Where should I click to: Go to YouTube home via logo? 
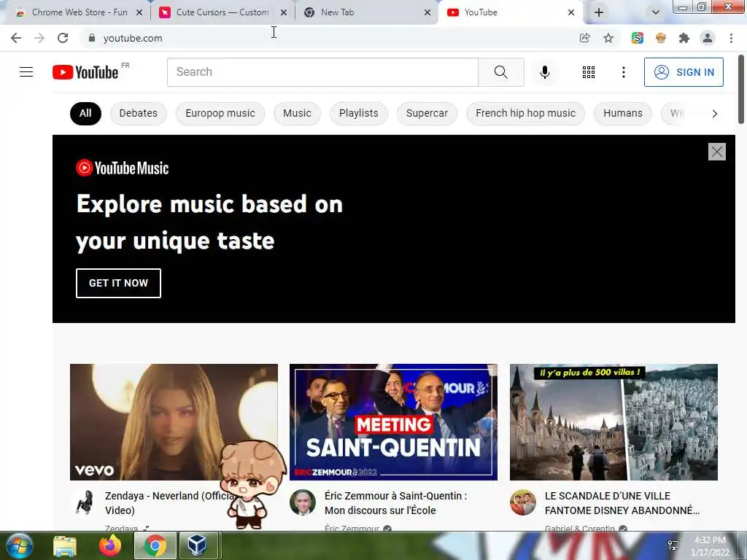click(85, 72)
